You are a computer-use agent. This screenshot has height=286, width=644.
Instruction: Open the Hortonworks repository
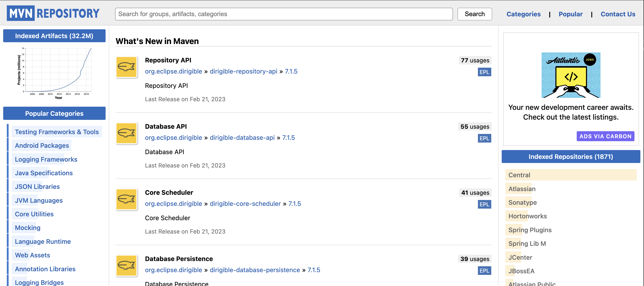[x=528, y=216]
